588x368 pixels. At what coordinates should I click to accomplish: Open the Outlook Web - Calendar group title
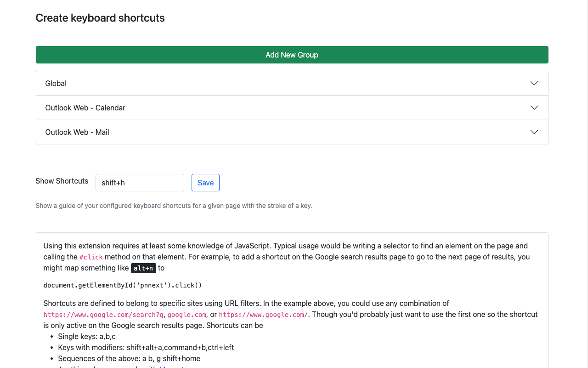pos(85,108)
